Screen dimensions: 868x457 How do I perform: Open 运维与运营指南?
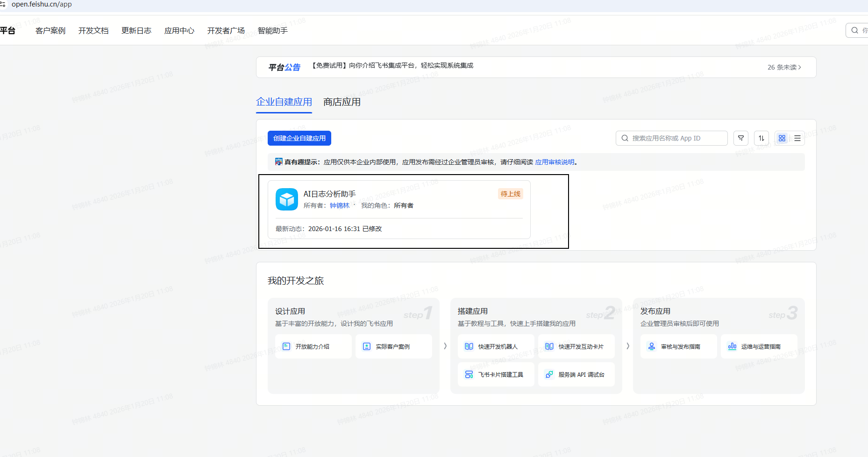coord(759,346)
